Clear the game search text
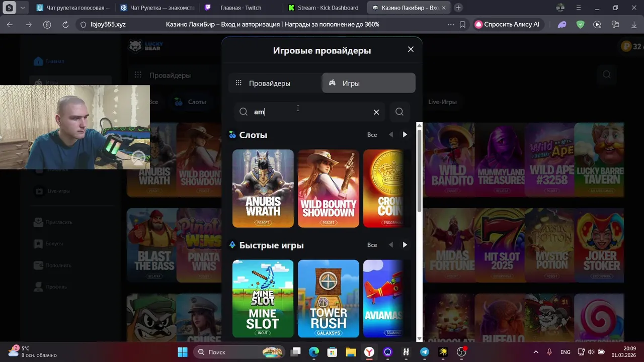644x362 pixels. pos(376,112)
